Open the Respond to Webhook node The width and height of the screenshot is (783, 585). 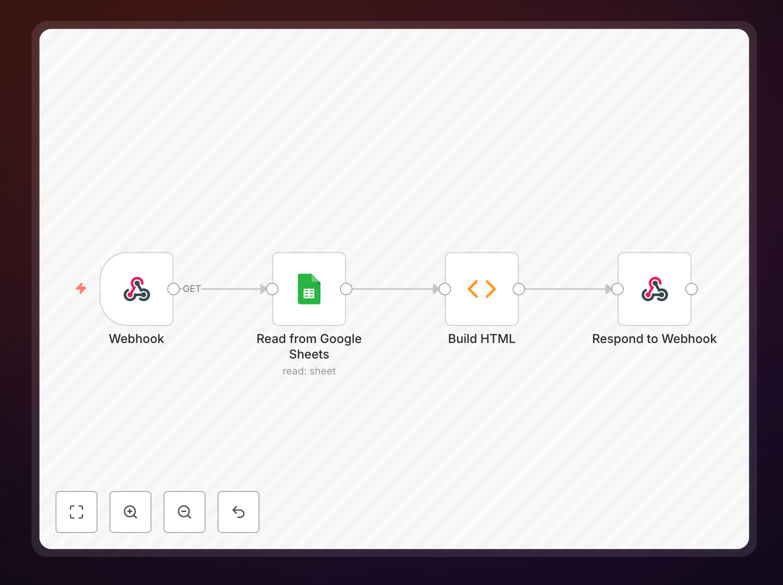(x=655, y=289)
